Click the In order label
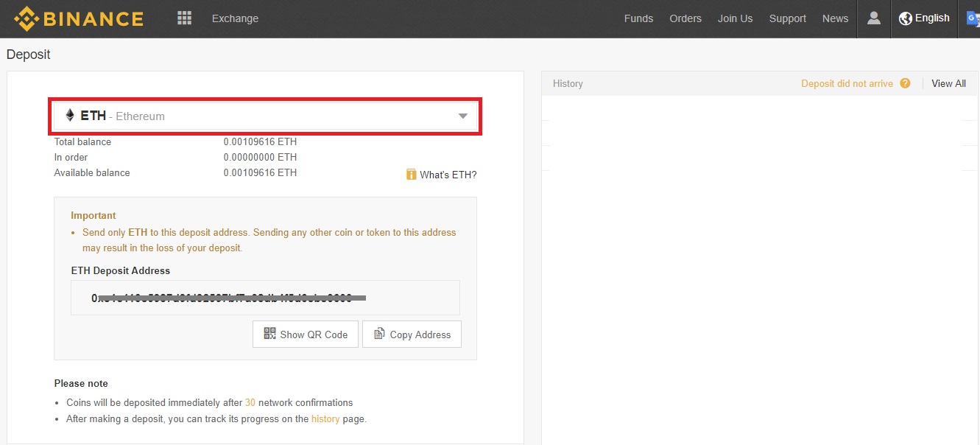The width and height of the screenshot is (980, 445). pos(71,157)
